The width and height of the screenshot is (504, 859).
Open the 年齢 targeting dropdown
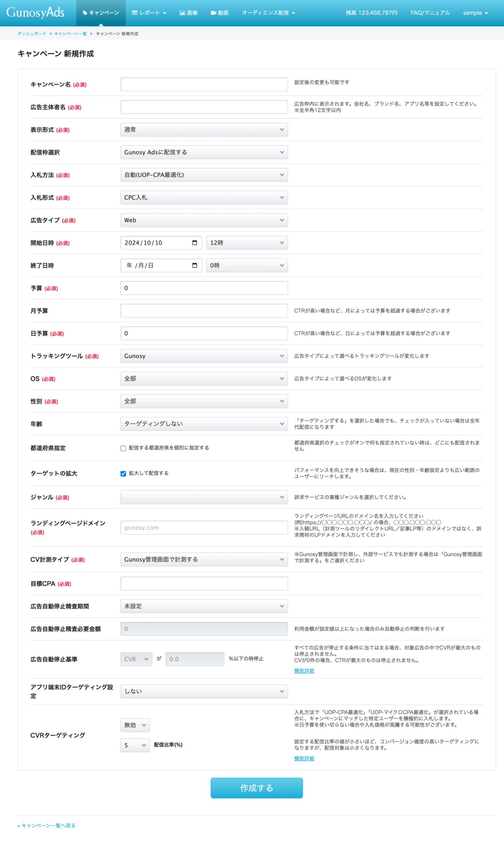[204, 424]
